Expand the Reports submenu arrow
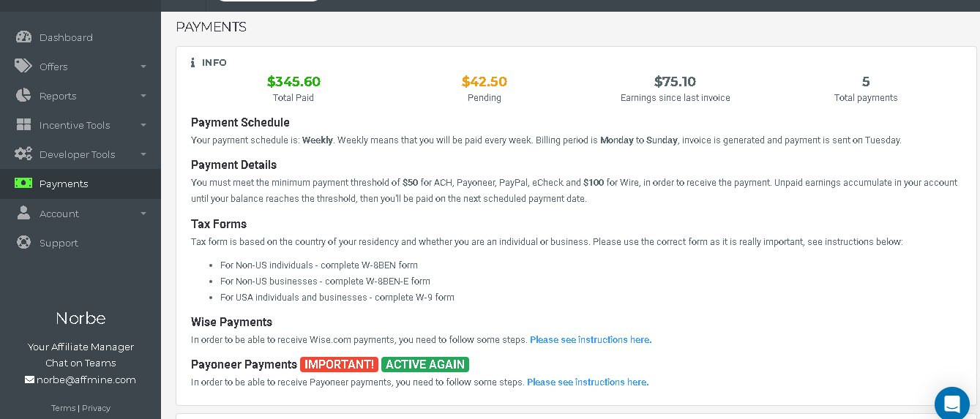The width and height of the screenshot is (980, 419). point(143,96)
